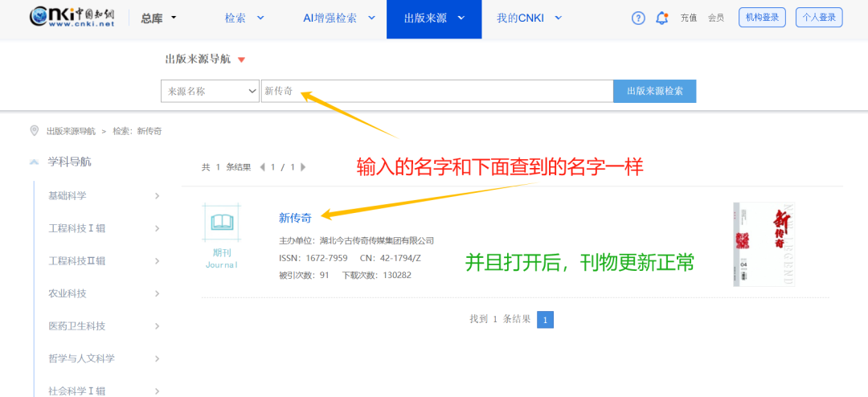Click the 找到 1 条结果 text
The image size is (868, 397).
point(500,319)
